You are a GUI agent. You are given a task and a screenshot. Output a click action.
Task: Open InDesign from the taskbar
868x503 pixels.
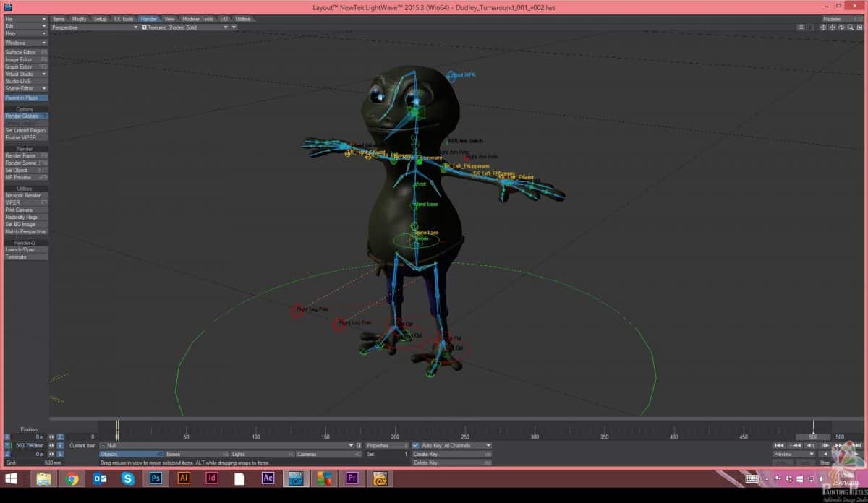212,478
